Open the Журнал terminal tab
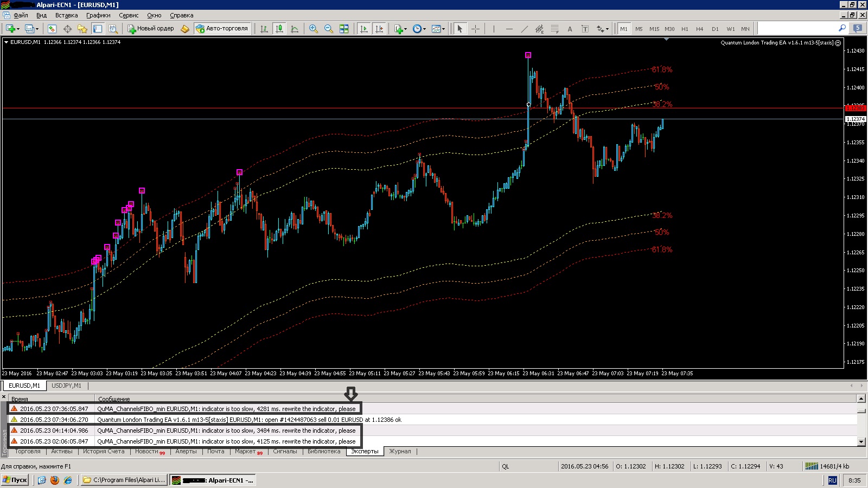 pos(400,451)
